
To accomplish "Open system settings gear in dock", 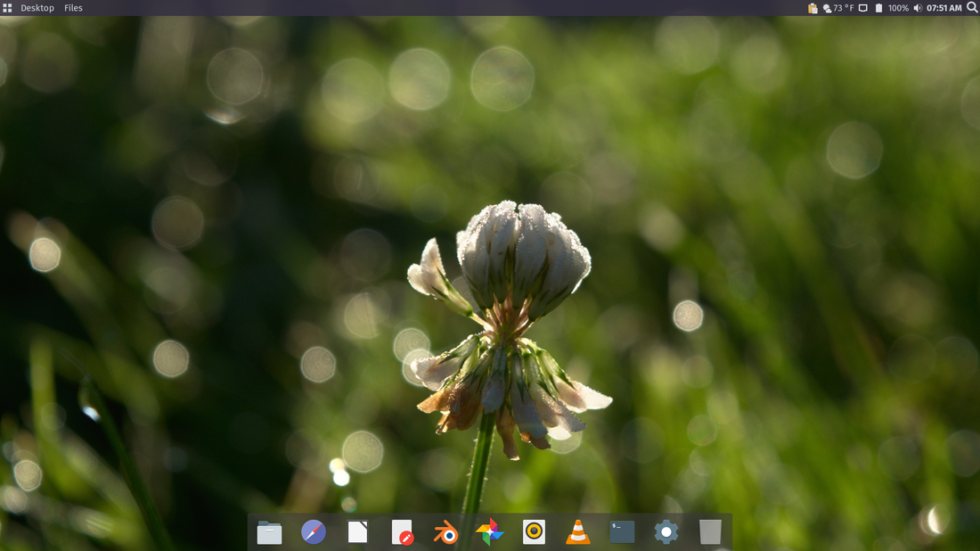I will [x=666, y=532].
